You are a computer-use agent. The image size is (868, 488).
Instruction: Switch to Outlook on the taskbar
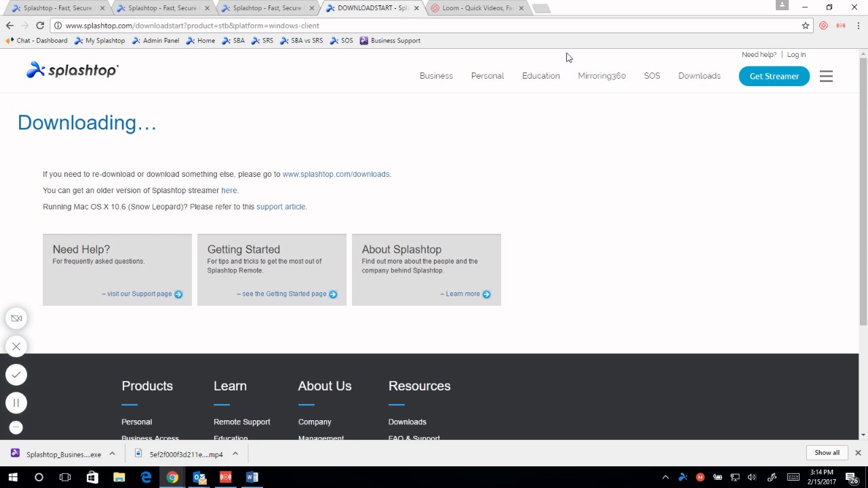199,477
